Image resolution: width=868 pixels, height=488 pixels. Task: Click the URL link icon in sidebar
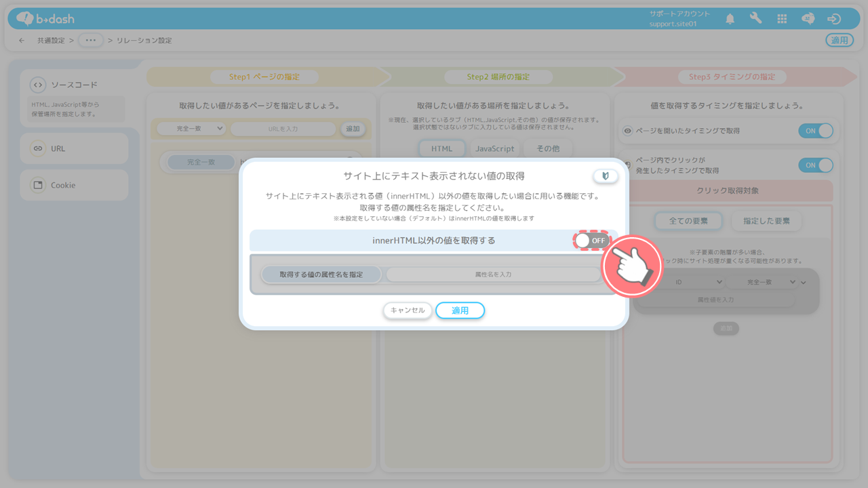coord(38,148)
